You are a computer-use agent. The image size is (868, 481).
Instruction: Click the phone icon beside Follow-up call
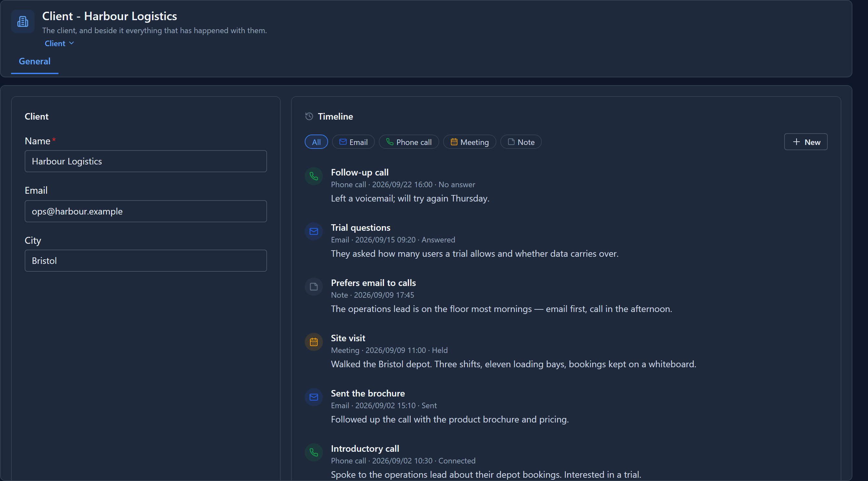click(x=314, y=176)
